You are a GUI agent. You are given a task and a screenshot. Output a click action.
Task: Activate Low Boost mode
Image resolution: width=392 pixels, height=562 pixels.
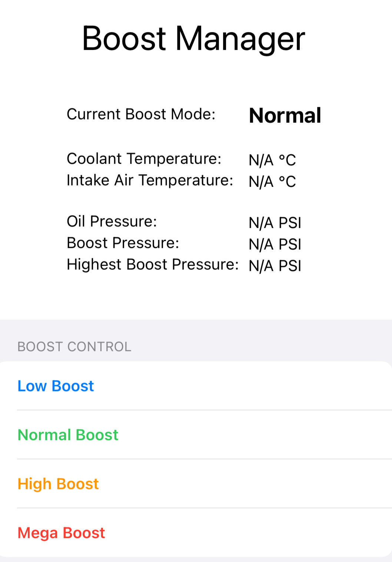[x=56, y=386]
